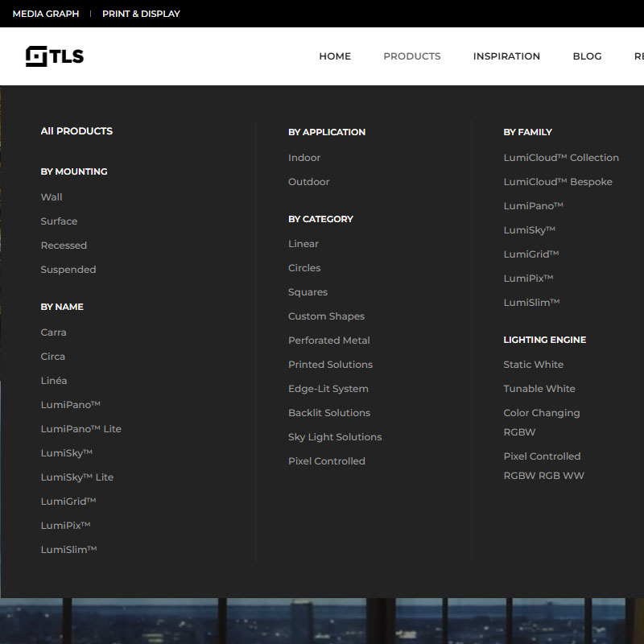644x644 pixels.
Task: Open the Products menu
Action: coord(411,56)
